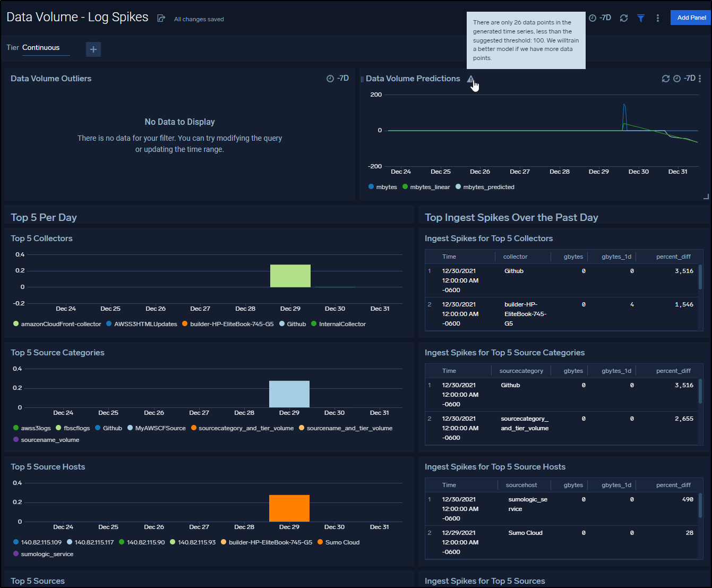Click scrollbar of Source Categories spikes table

point(700,391)
